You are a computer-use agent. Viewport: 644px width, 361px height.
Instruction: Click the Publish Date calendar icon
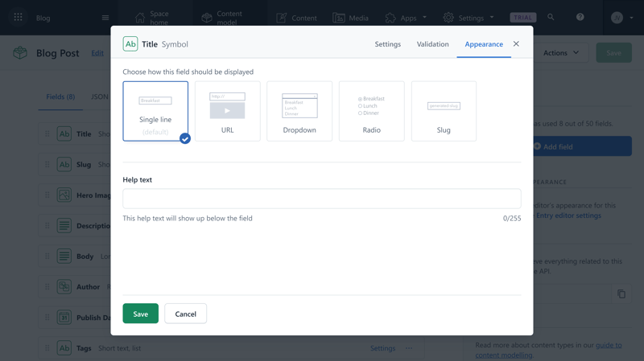(64, 317)
